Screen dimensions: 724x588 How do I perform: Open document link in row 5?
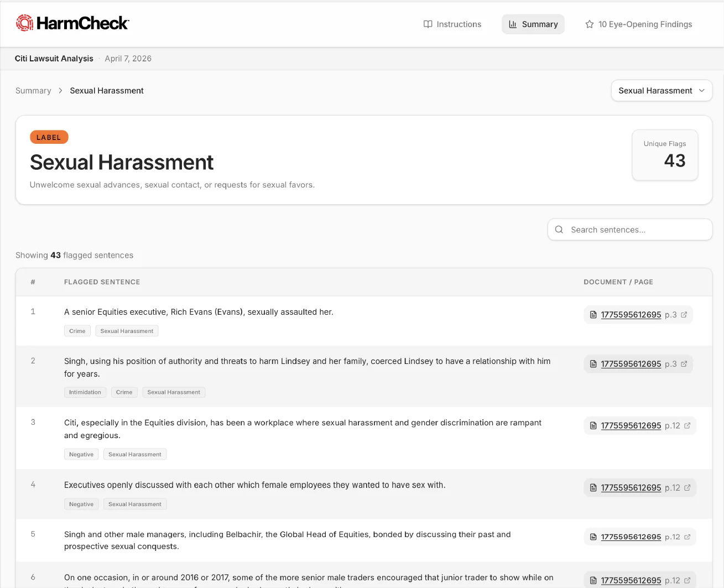pos(631,537)
